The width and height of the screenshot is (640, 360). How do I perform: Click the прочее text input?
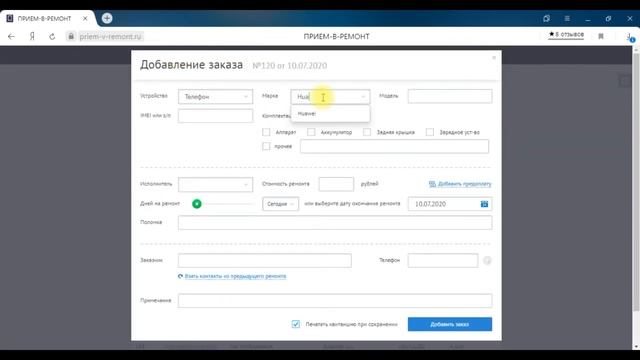tap(394, 146)
